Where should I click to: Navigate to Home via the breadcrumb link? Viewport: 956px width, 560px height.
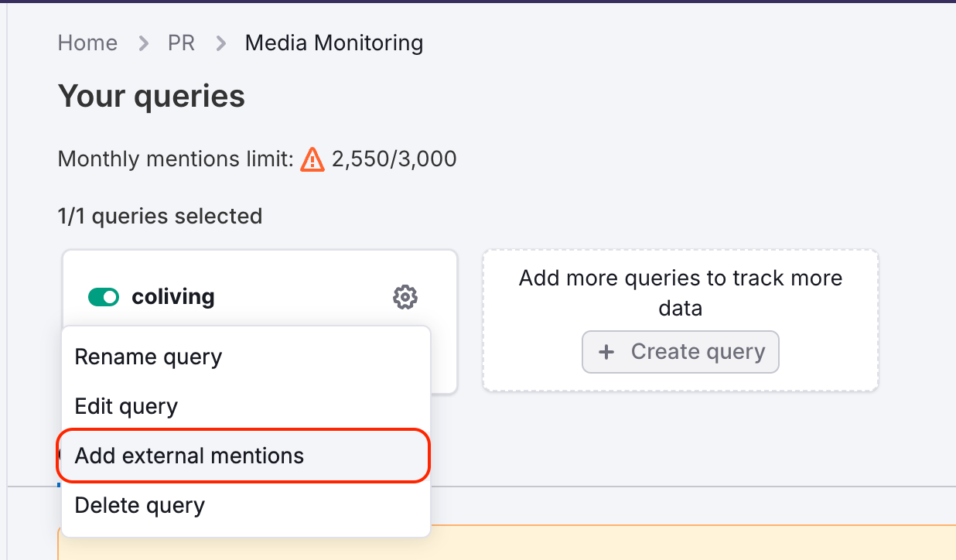click(x=87, y=43)
